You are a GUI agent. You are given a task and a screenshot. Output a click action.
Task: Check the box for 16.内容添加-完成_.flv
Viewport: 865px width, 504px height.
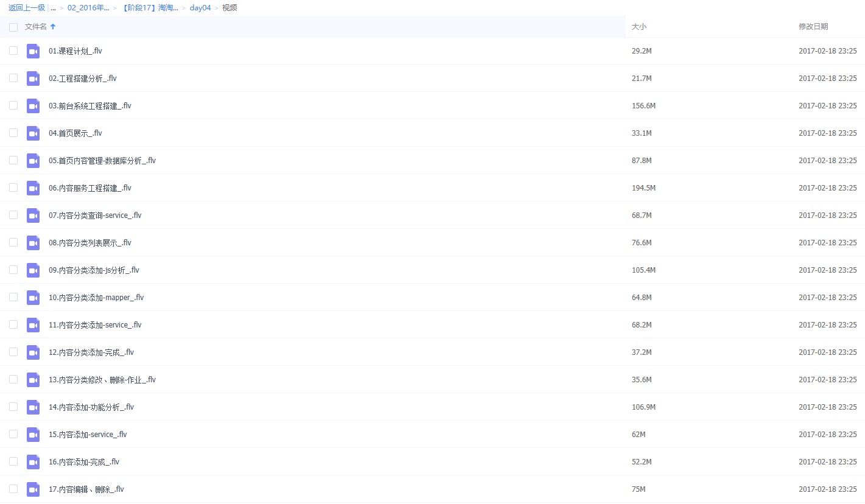pos(13,461)
